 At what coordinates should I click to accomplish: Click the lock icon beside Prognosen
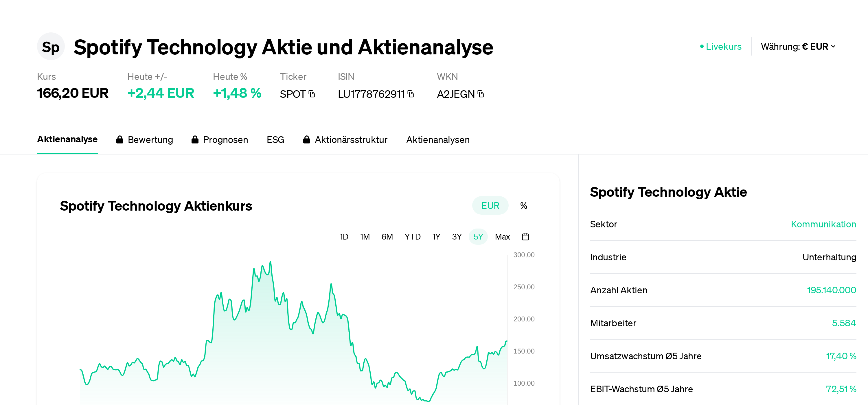click(195, 139)
